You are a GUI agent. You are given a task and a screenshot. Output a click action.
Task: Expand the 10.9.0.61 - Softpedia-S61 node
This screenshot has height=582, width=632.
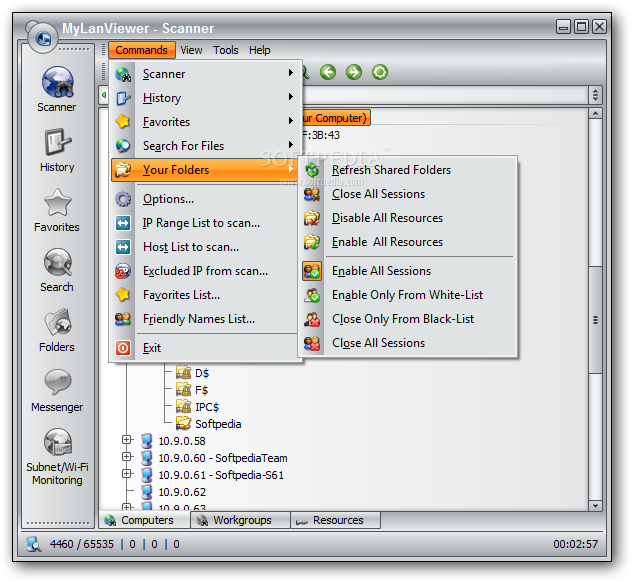pos(127,474)
